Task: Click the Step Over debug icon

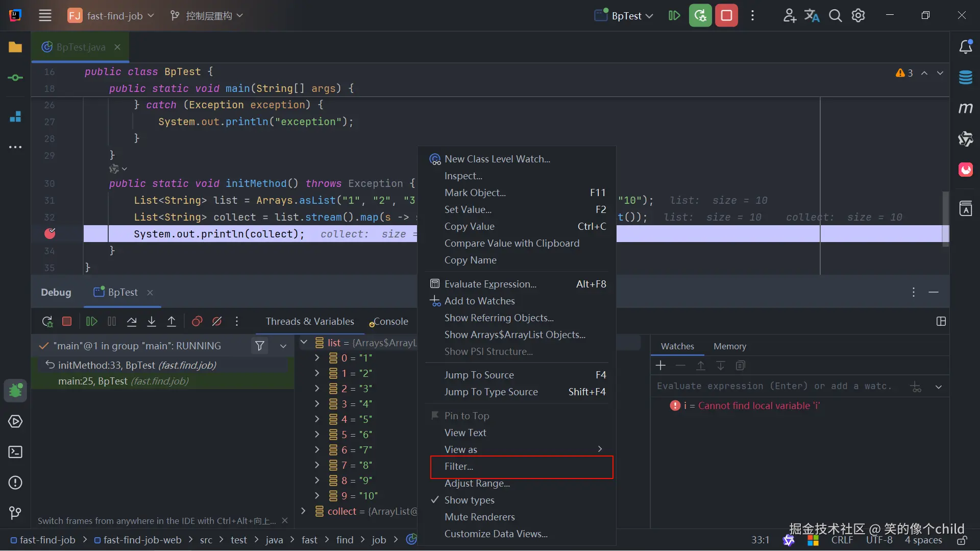Action: coord(132,321)
